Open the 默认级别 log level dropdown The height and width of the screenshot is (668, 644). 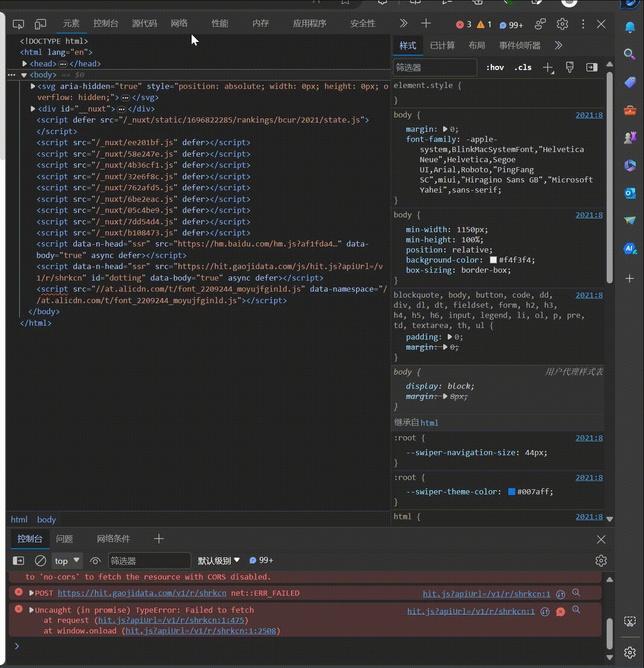point(219,561)
